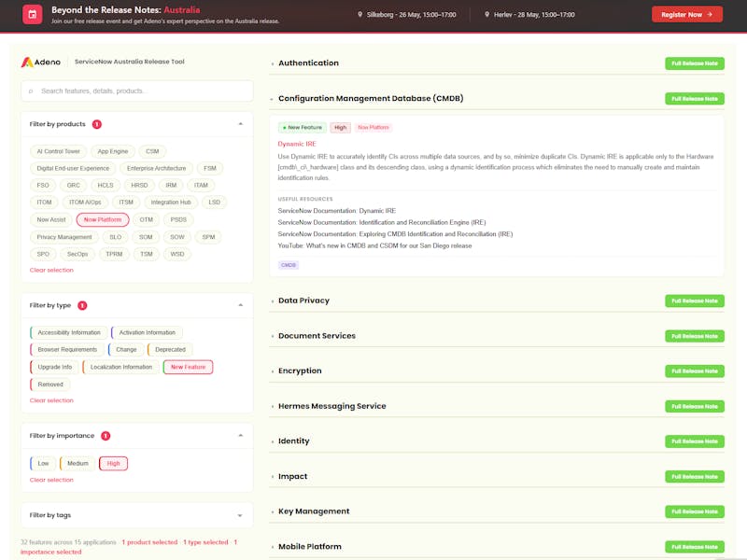The width and height of the screenshot is (747, 560).
Task: Click the CMDB tag badge under Dynamic IRE resources
Action: tap(288, 265)
